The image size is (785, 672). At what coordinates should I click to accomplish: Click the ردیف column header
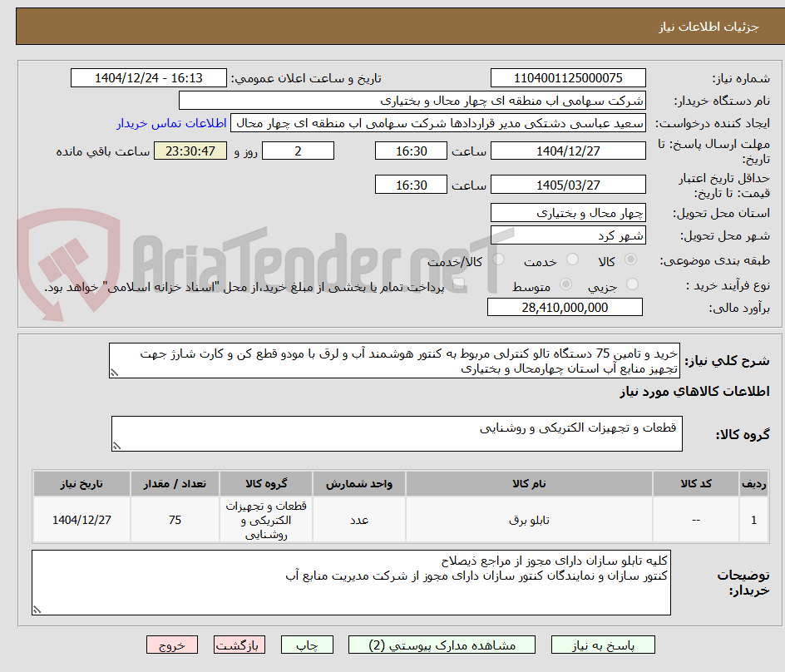(x=754, y=484)
